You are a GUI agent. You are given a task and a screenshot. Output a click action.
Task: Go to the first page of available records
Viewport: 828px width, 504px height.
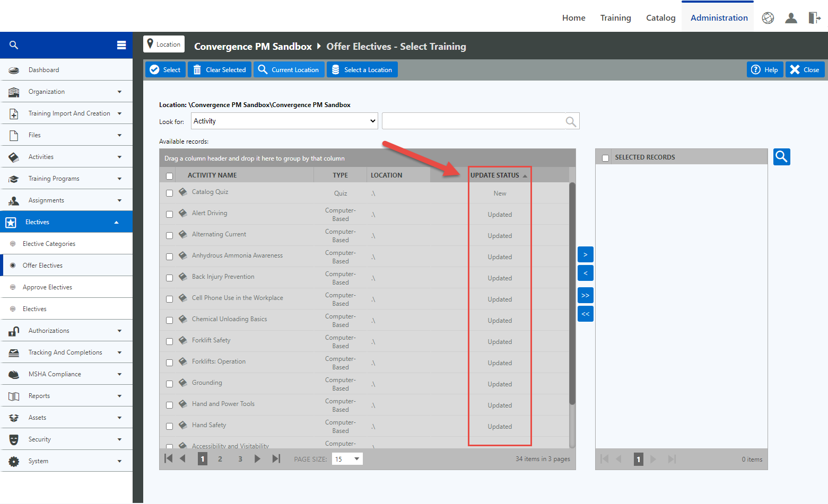tap(169, 459)
